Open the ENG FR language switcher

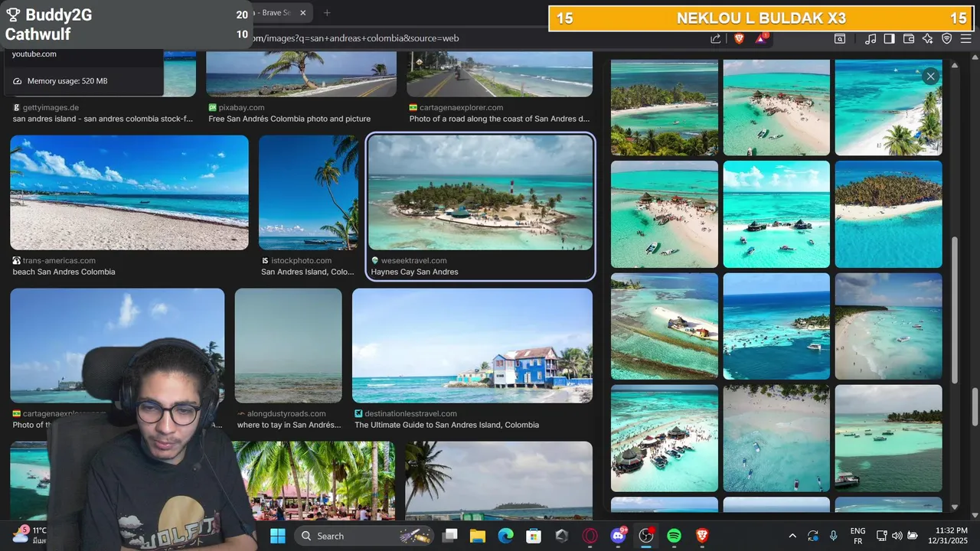858,536
